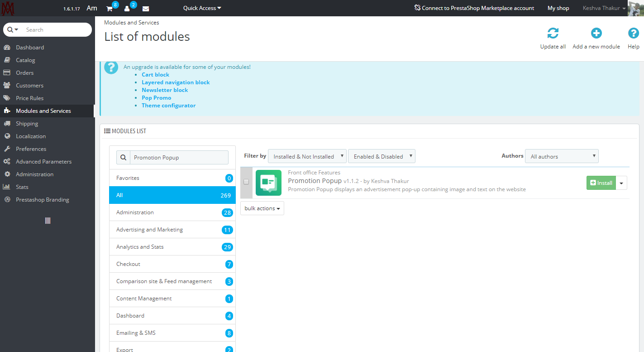644x352 pixels.
Task: Open the All authors dropdown
Action: pos(562,156)
